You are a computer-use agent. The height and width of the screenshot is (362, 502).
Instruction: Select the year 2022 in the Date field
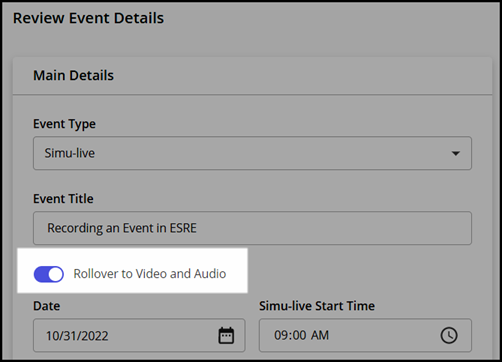(x=94, y=336)
